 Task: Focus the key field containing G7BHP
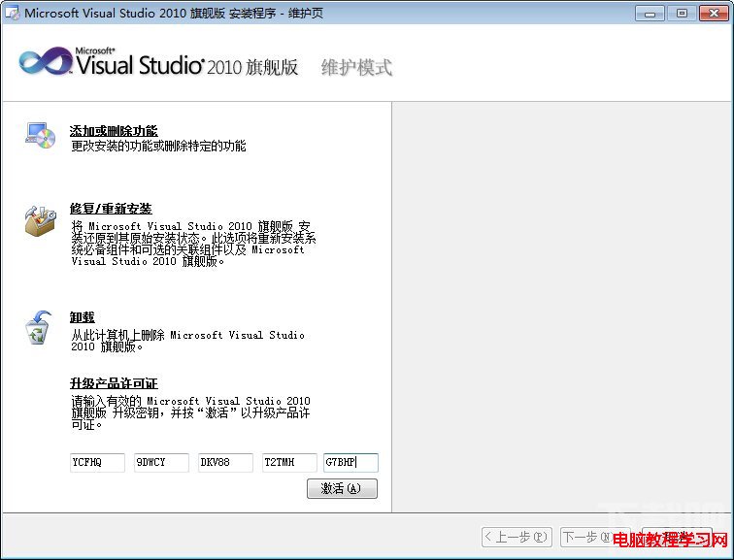click(x=350, y=462)
